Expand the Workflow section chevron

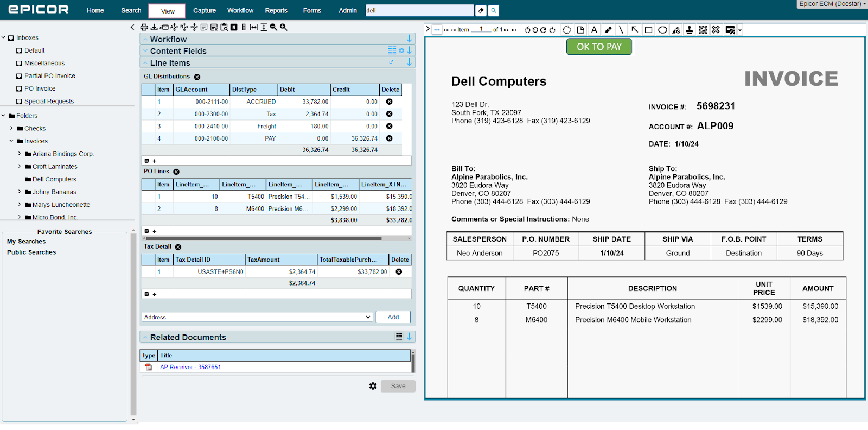click(145, 39)
